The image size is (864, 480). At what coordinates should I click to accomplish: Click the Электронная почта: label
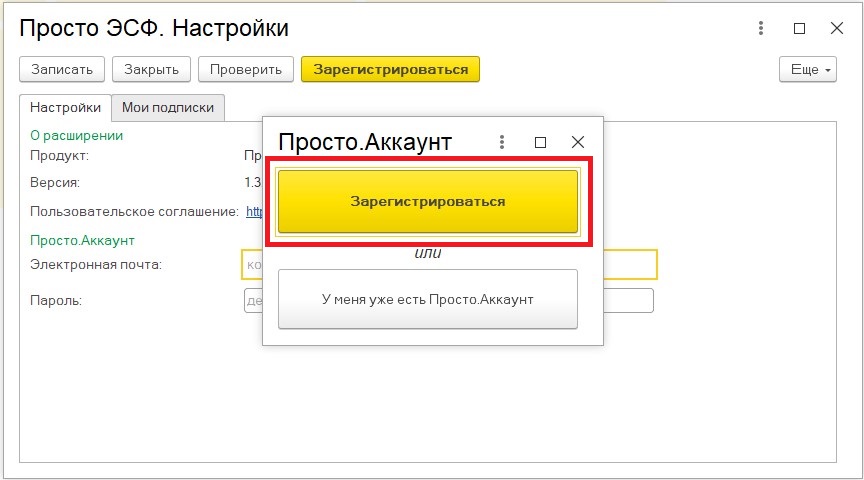(96, 265)
